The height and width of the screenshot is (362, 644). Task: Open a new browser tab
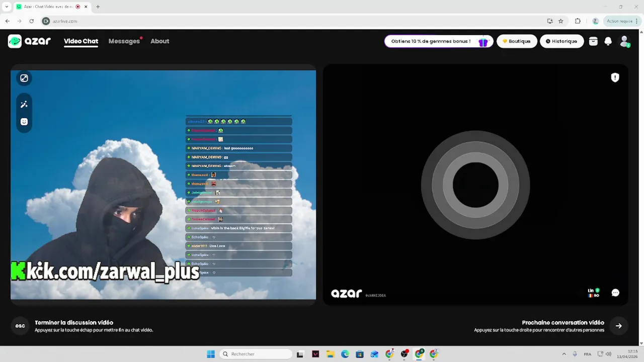pos(98,7)
